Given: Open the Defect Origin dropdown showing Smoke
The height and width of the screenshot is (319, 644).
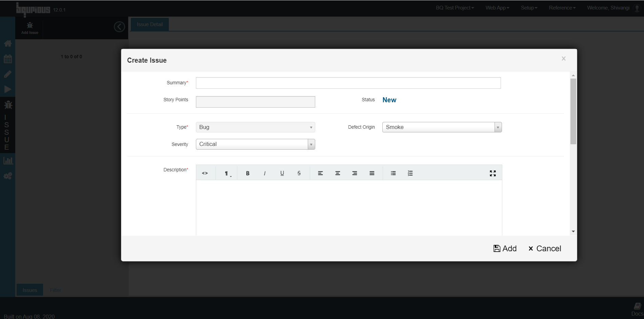Looking at the screenshot, I should (442, 127).
